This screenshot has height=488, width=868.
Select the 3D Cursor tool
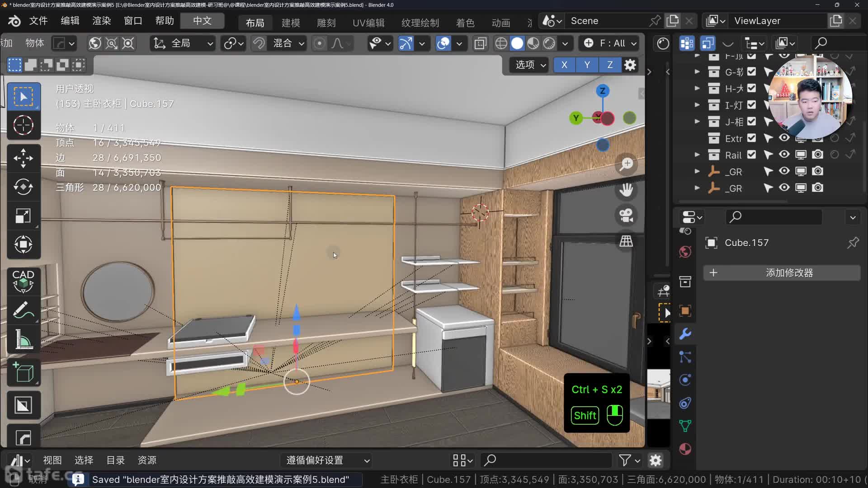pos(23,125)
